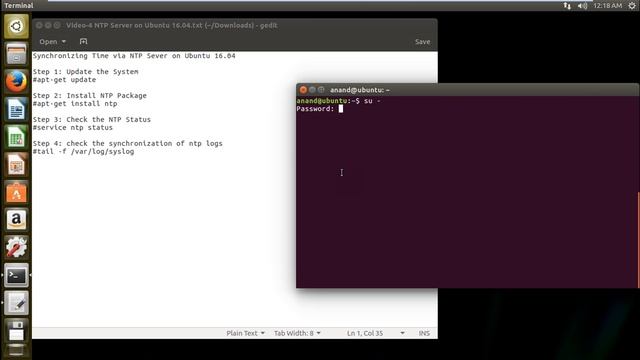The width and height of the screenshot is (640, 360).
Task: Open the Plain Text language selector
Action: tap(245, 333)
